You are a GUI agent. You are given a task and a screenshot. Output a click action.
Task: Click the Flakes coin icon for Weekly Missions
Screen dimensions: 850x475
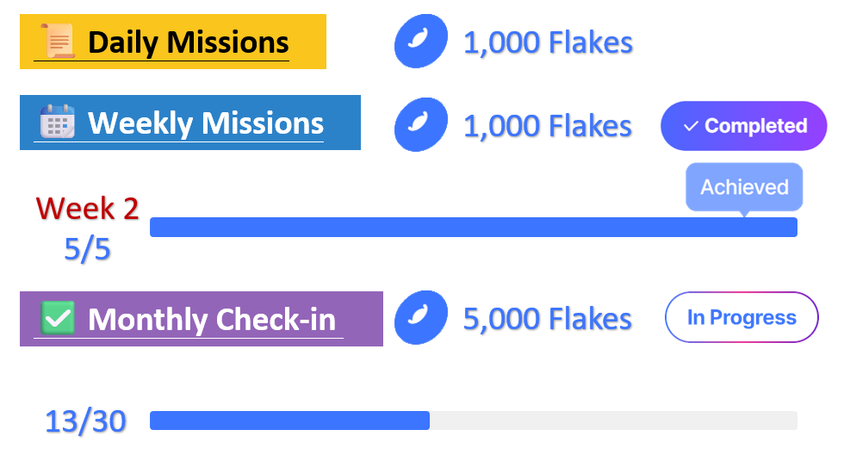click(x=419, y=125)
